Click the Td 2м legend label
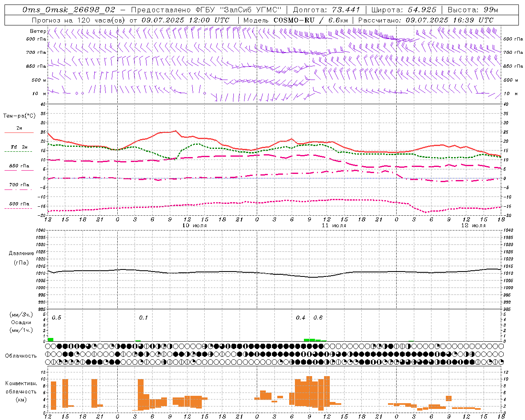Image resolution: width=525 pixels, height=420 pixels. [x=19, y=147]
